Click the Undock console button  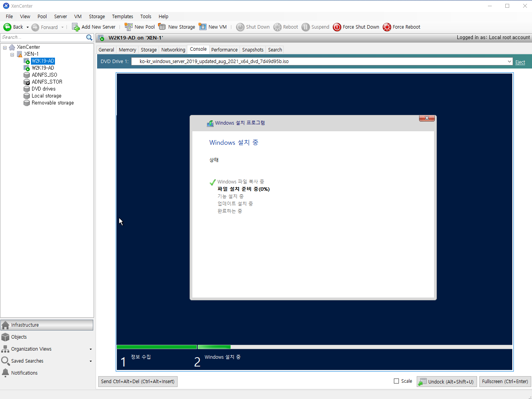[446, 382]
